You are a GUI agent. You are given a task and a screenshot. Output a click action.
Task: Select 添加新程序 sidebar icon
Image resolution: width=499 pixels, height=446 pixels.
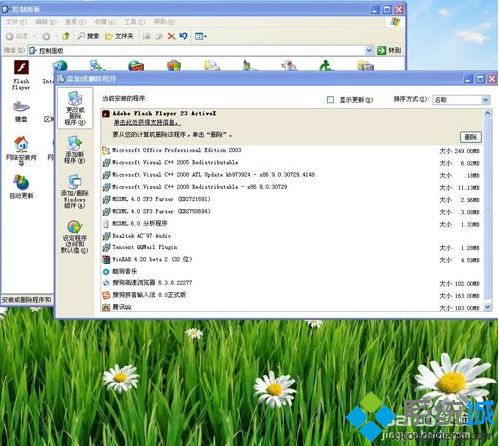74,150
